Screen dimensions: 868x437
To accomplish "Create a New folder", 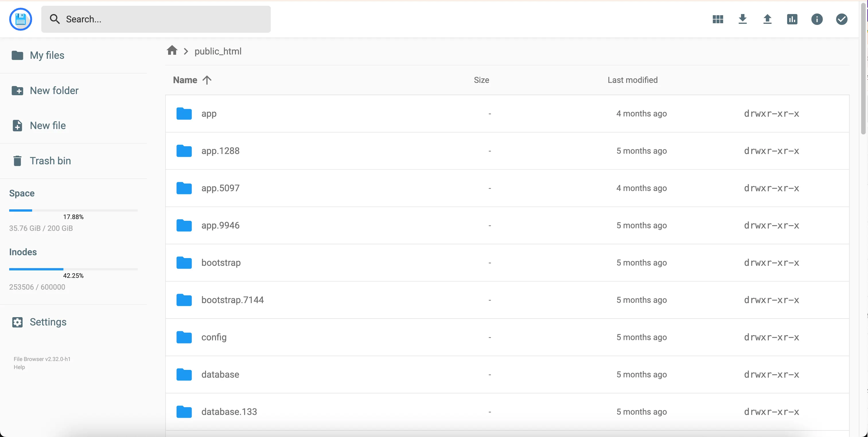I will [x=54, y=91].
